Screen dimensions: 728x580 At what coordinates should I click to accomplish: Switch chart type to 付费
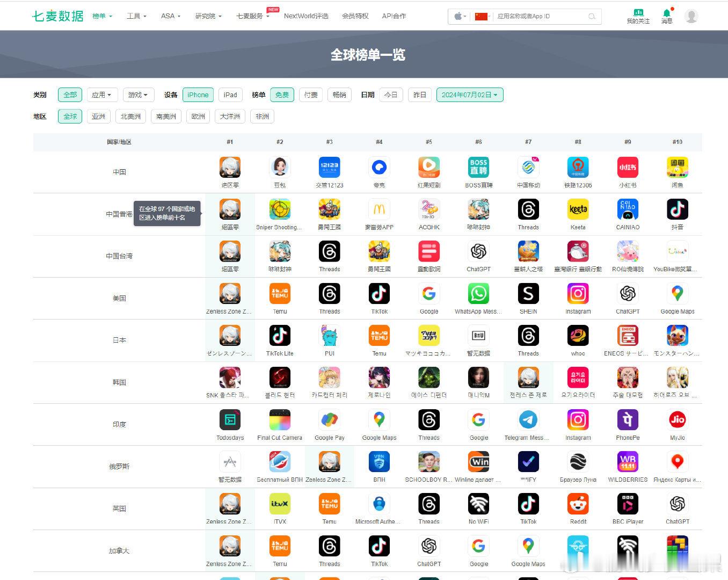click(311, 95)
